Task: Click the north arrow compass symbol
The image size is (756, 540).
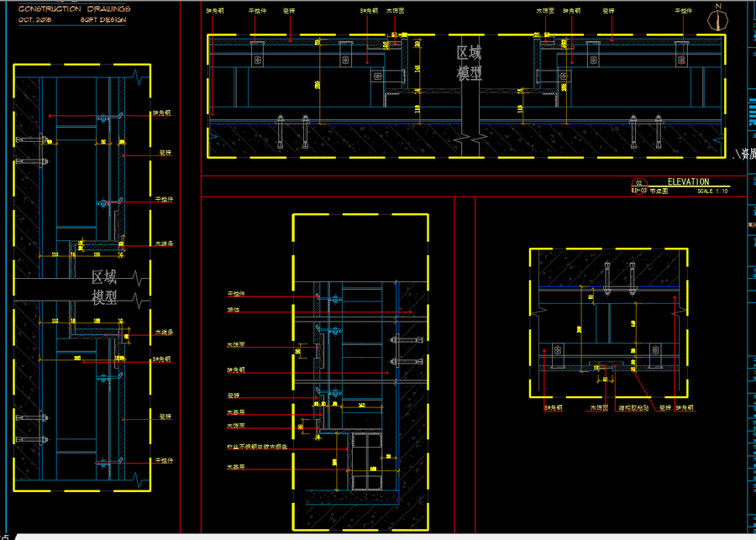Action: point(717,18)
